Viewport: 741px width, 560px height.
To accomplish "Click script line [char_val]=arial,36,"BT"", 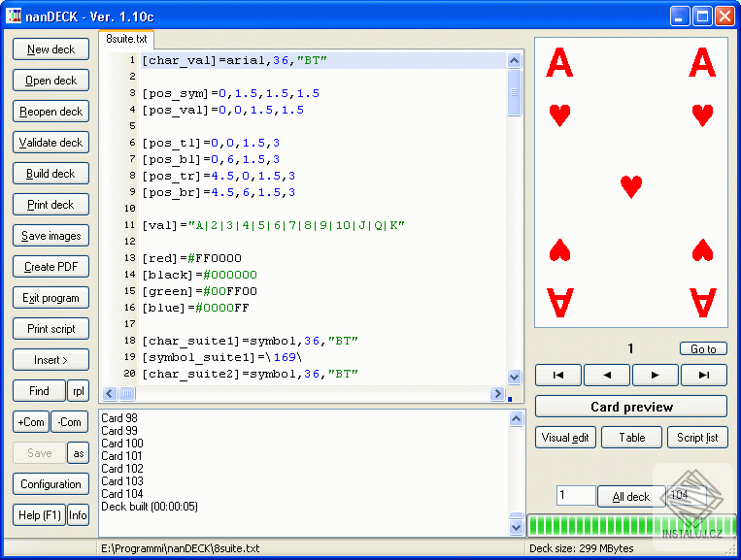I will pyautogui.click(x=234, y=60).
